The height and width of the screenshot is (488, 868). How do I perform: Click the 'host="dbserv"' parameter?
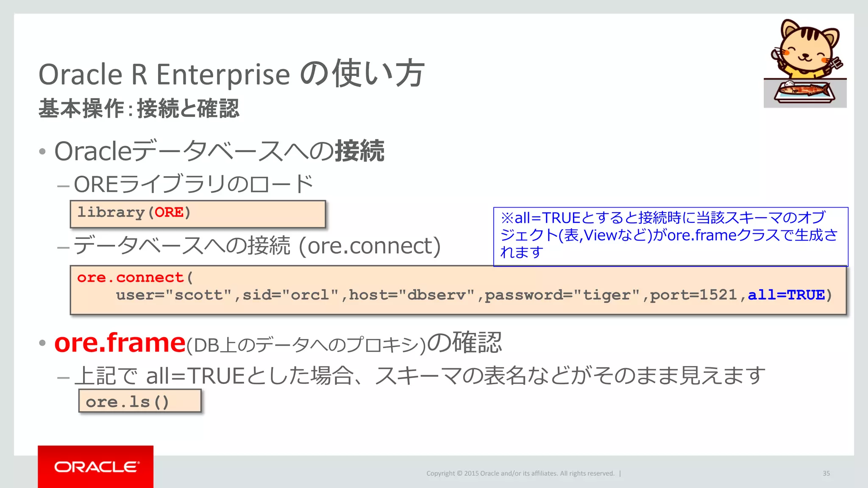click(x=411, y=295)
